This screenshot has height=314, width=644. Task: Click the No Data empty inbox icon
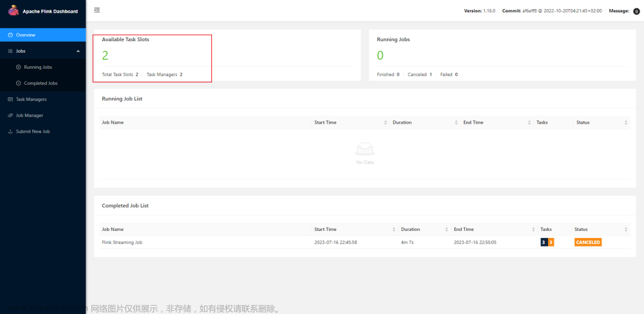coord(365,149)
